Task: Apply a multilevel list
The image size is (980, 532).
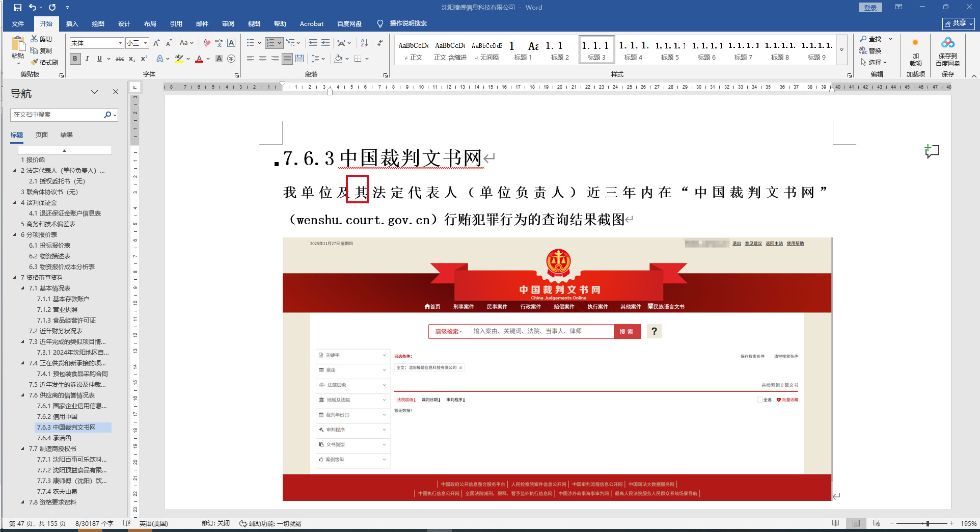Action: coord(291,43)
